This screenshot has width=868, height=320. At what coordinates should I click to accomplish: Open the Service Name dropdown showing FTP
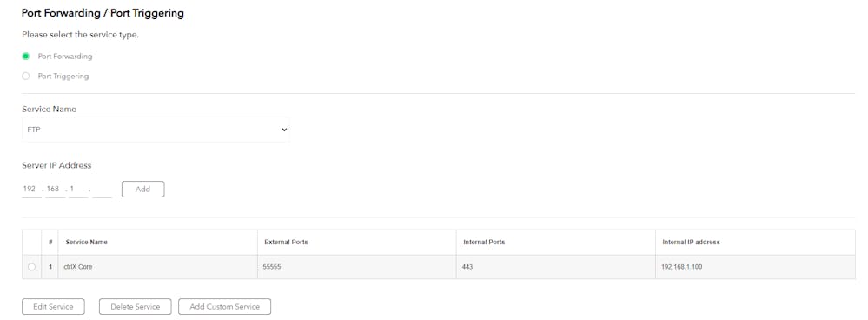coord(156,130)
